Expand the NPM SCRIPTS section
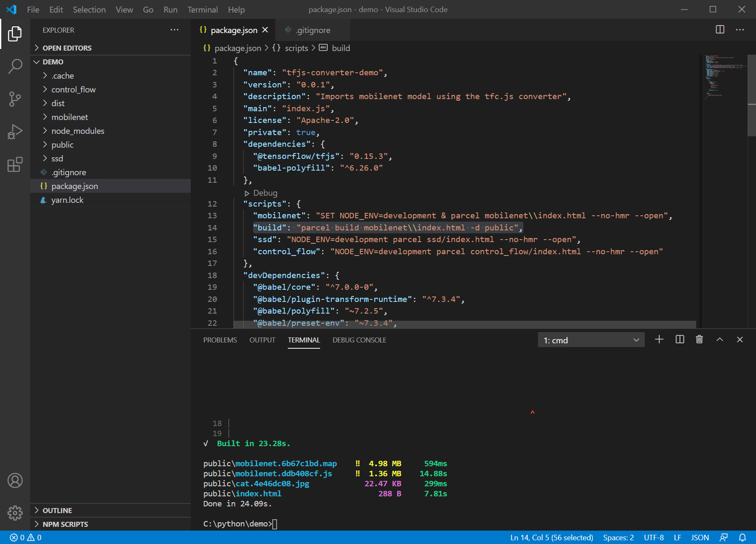The height and width of the screenshot is (544, 756). pos(110,524)
